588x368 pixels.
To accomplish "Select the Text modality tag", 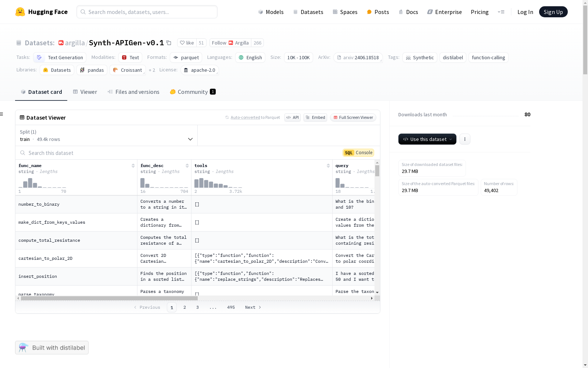I will pyautogui.click(x=130, y=57).
